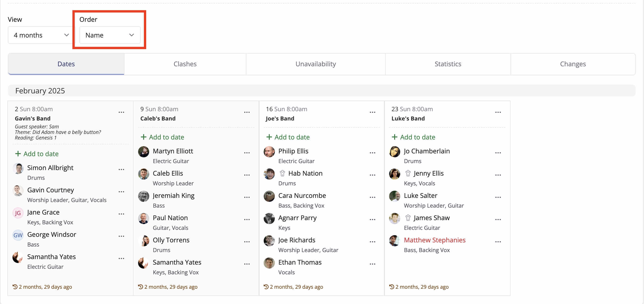Open Matthew Stephanies red name link
Screen dimensions: 644x304
tap(434, 240)
